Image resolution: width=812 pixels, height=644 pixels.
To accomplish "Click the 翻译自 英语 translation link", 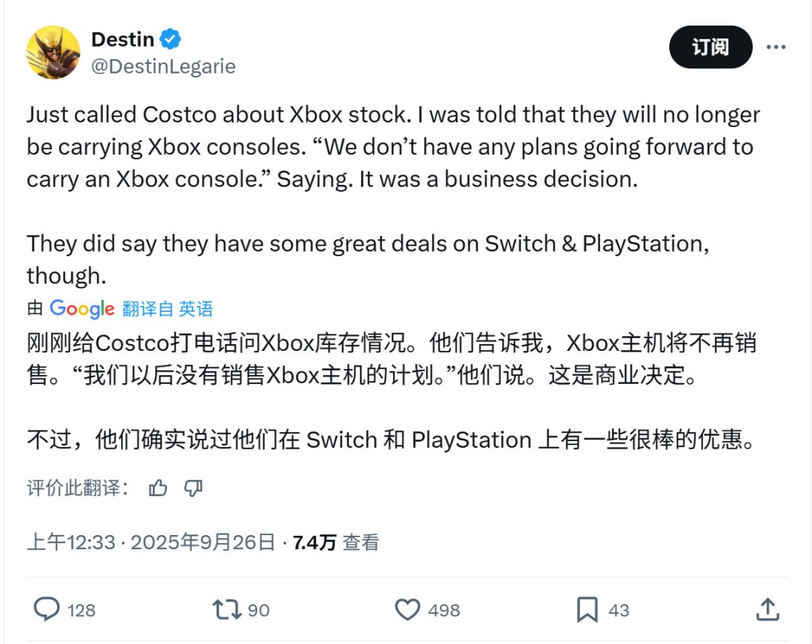I will pyautogui.click(x=168, y=308).
